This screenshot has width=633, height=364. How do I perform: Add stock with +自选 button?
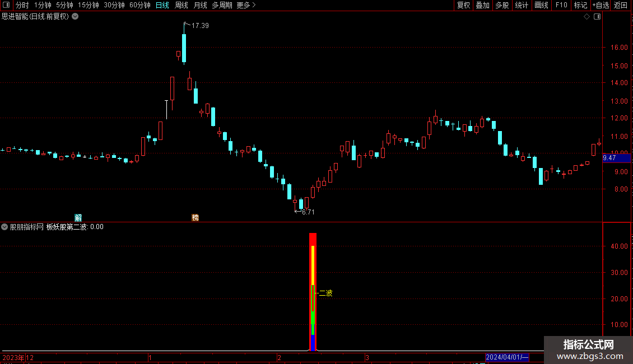pyautogui.click(x=601, y=5)
